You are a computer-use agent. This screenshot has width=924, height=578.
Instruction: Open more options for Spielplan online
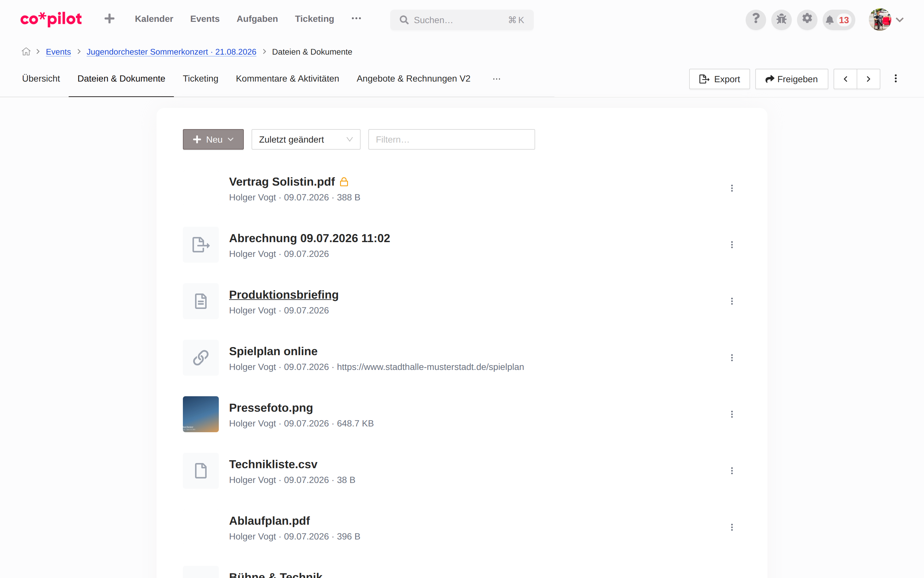point(732,358)
